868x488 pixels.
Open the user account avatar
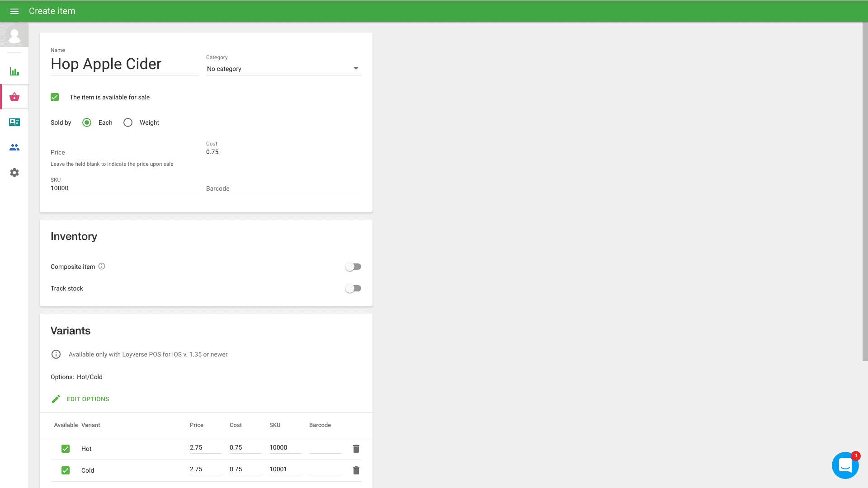14,35
